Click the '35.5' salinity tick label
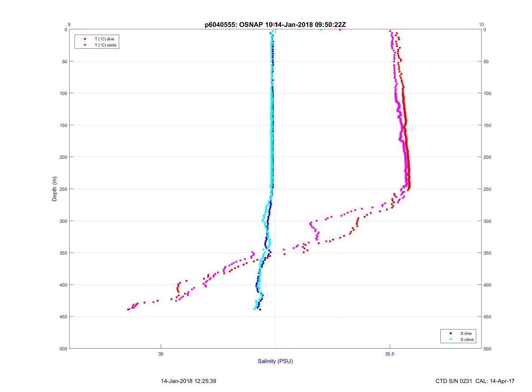The height and width of the screenshot is (392, 532). click(x=390, y=353)
